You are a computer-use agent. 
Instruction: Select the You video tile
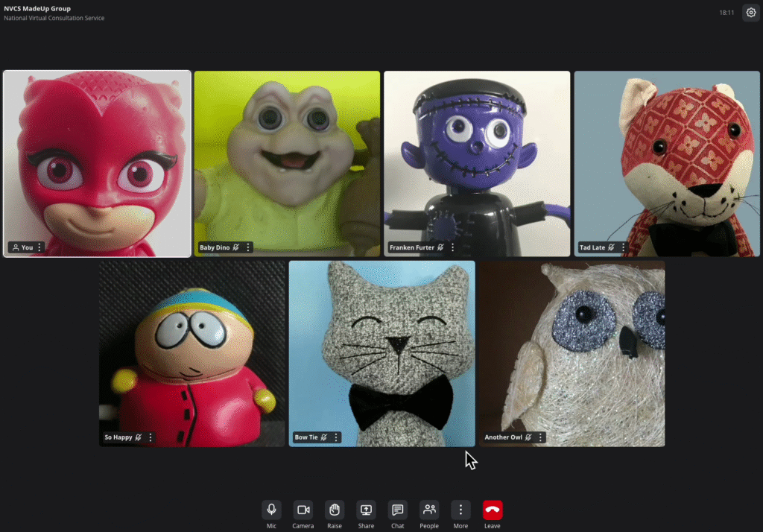point(97,163)
